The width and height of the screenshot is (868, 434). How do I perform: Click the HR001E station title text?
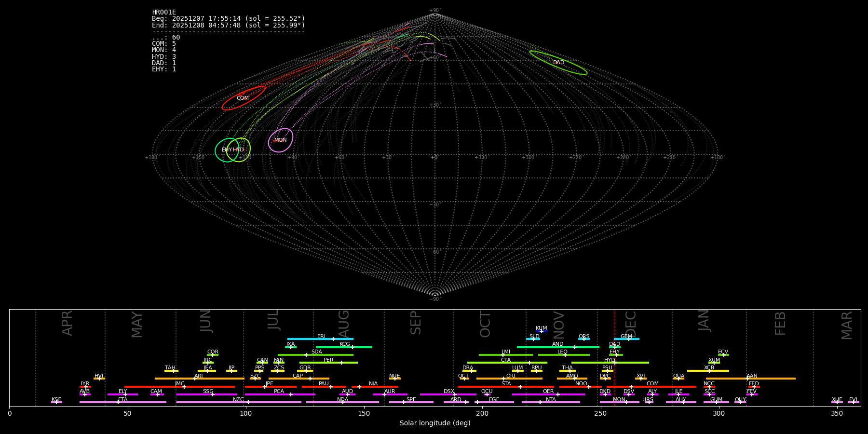[164, 12]
